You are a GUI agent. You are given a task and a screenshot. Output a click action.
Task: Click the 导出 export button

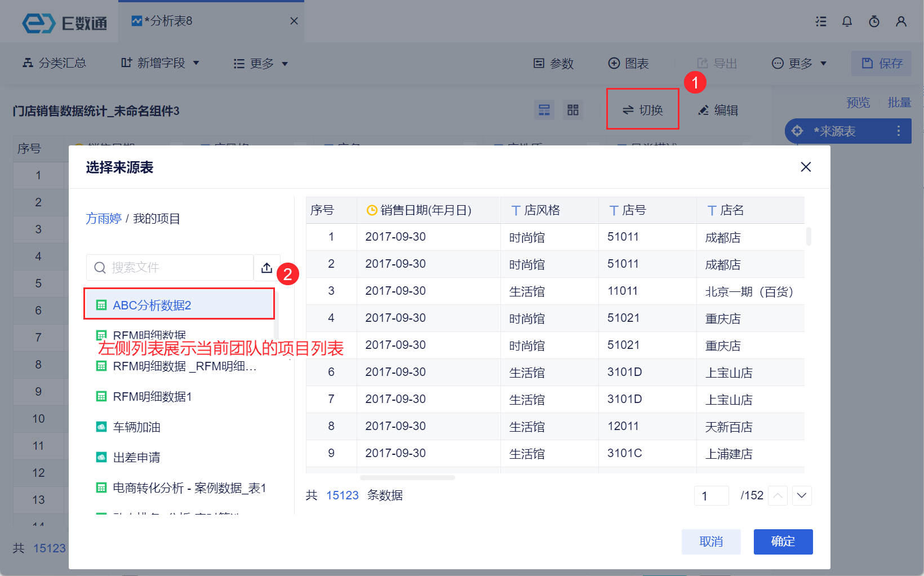[x=717, y=64]
